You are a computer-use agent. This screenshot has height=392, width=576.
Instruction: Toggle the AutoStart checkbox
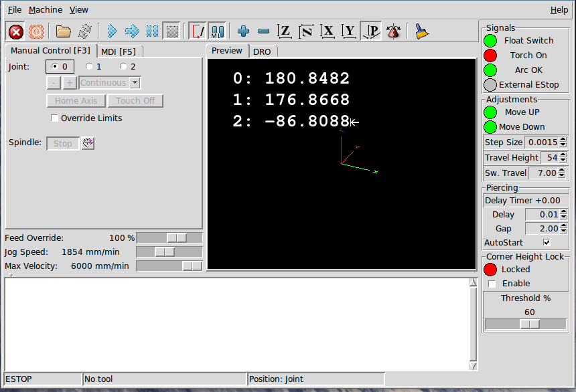tap(547, 242)
